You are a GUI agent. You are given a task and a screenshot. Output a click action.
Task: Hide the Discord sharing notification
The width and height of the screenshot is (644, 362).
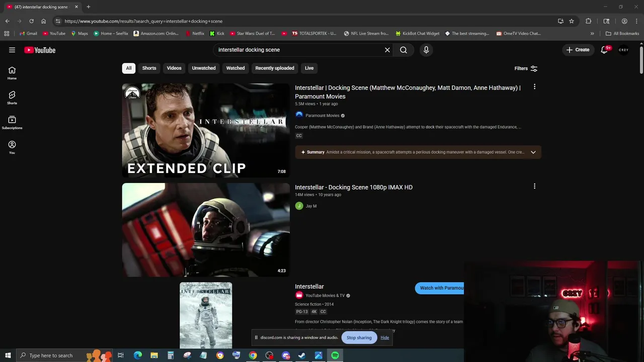pos(385,338)
